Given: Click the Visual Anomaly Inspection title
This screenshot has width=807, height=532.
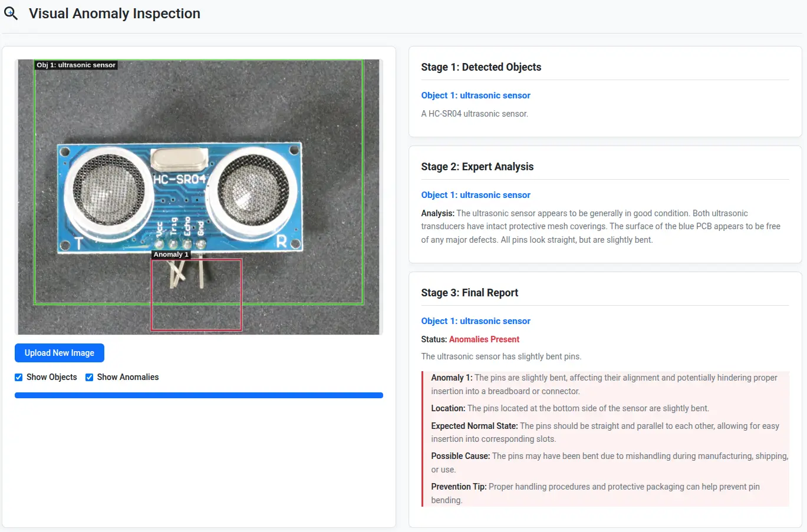Looking at the screenshot, I should (114, 14).
